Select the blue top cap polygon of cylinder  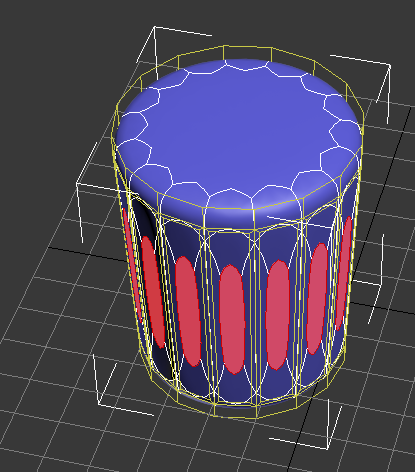coord(239,130)
